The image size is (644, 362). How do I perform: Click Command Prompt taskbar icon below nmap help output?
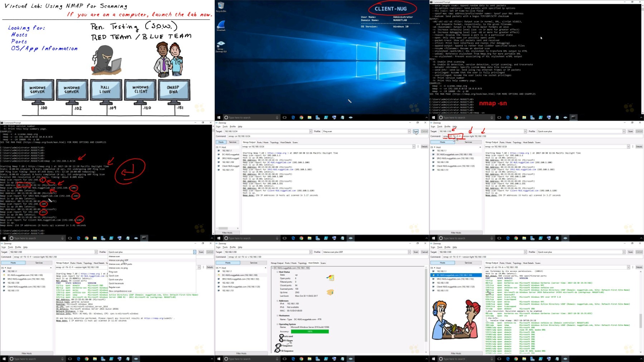(x=574, y=117)
